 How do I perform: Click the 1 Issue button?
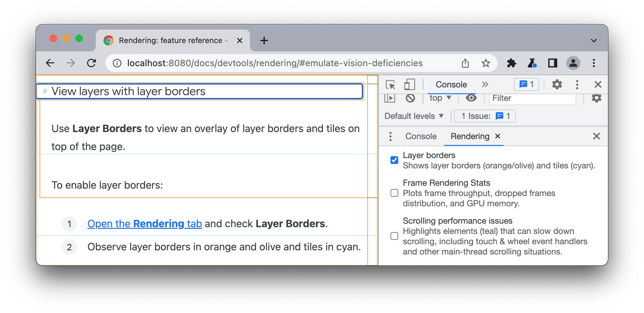tap(484, 116)
